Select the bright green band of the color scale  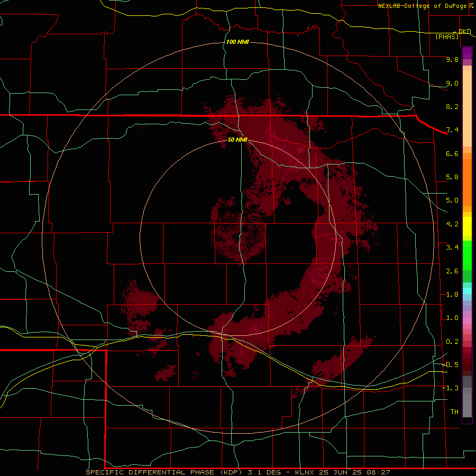(467, 257)
